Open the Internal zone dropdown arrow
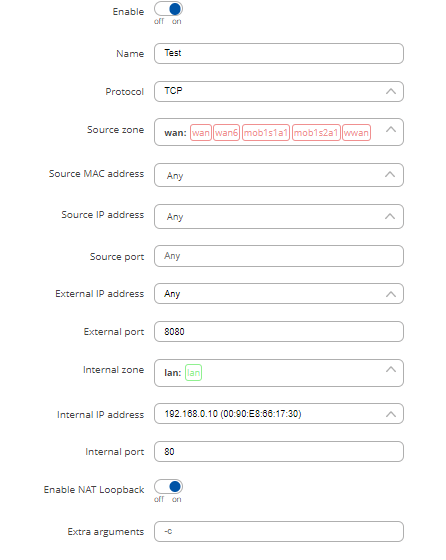The height and width of the screenshot is (560, 446). [391, 369]
